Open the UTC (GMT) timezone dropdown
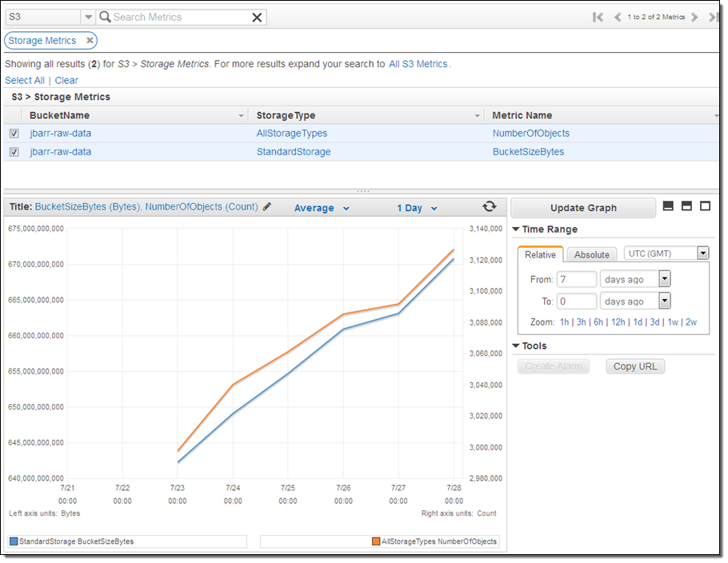This screenshot has width=728, height=563. coord(702,254)
